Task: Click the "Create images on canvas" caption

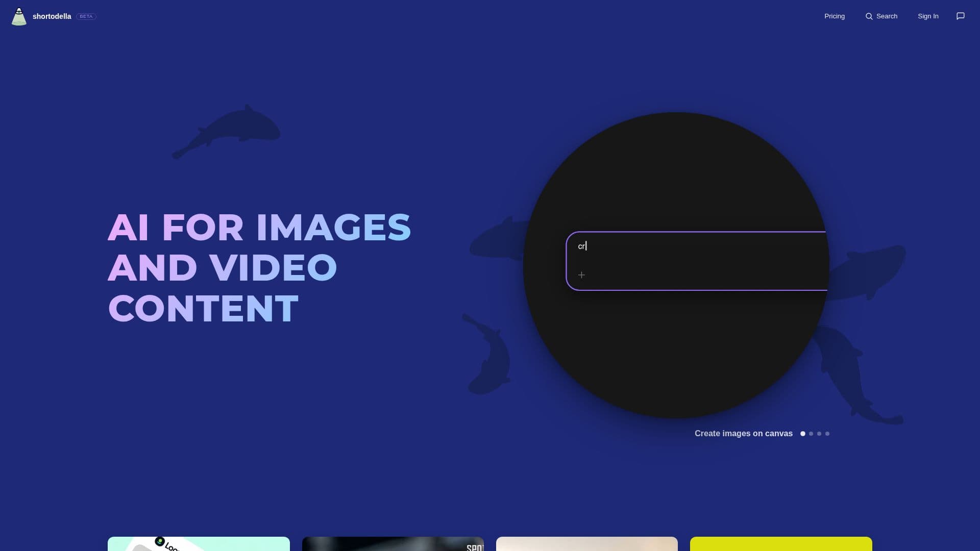Action: [x=743, y=434]
